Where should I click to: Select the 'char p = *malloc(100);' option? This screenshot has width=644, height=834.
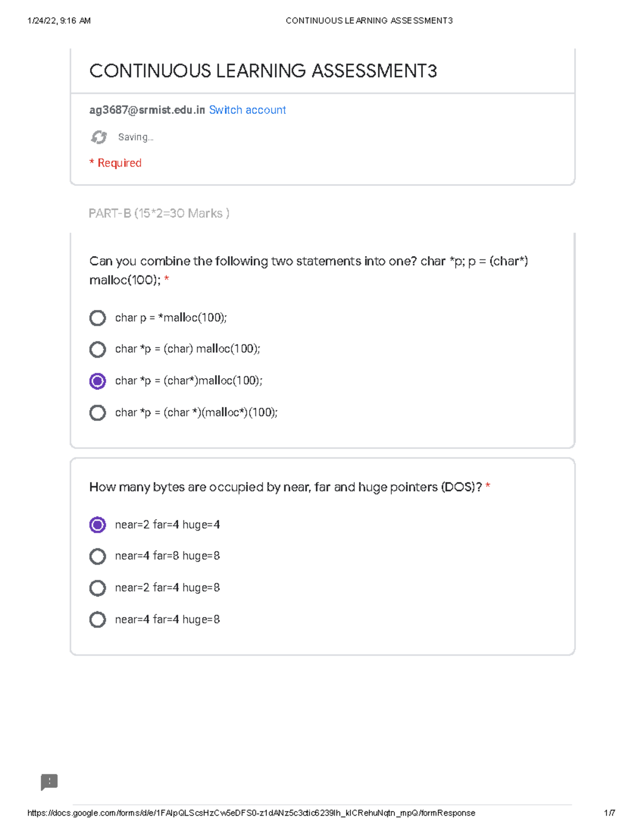(98, 318)
